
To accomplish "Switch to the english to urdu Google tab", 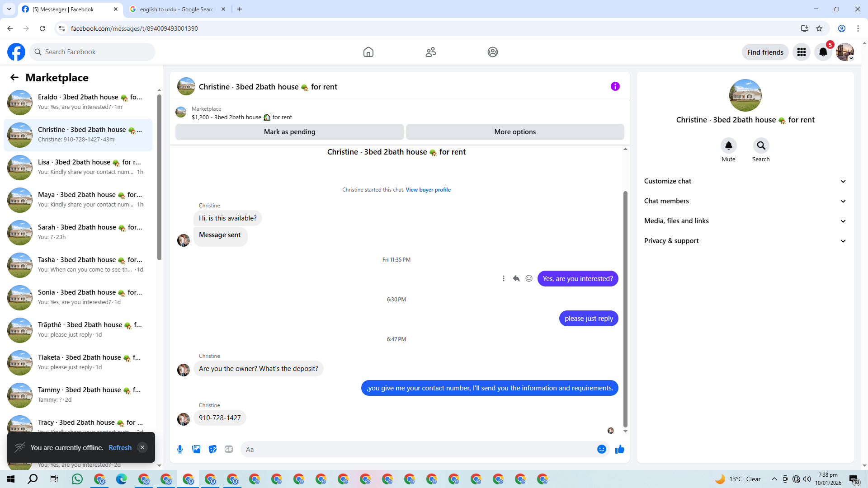I will click(x=177, y=9).
